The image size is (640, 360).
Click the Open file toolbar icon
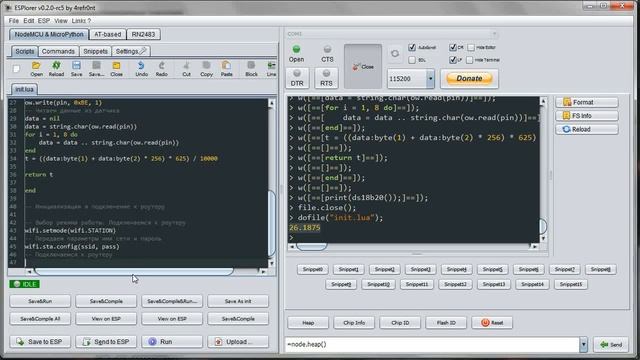point(36,69)
